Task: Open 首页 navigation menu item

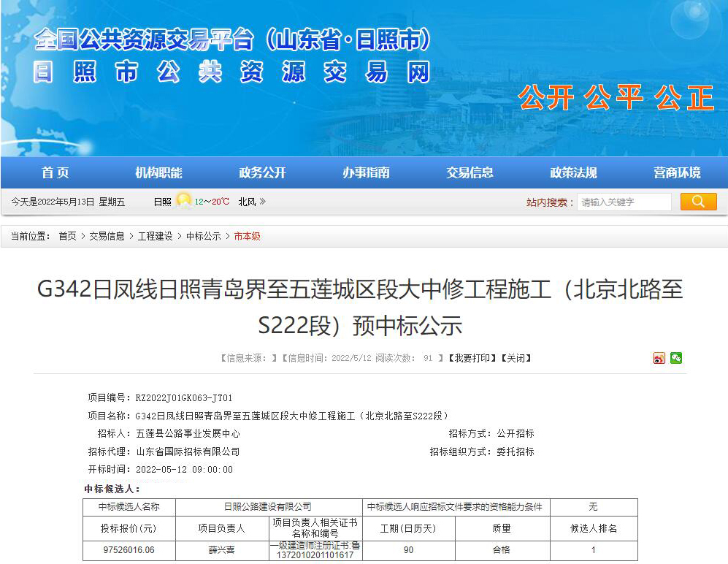Action: click(x=55, y=173)
